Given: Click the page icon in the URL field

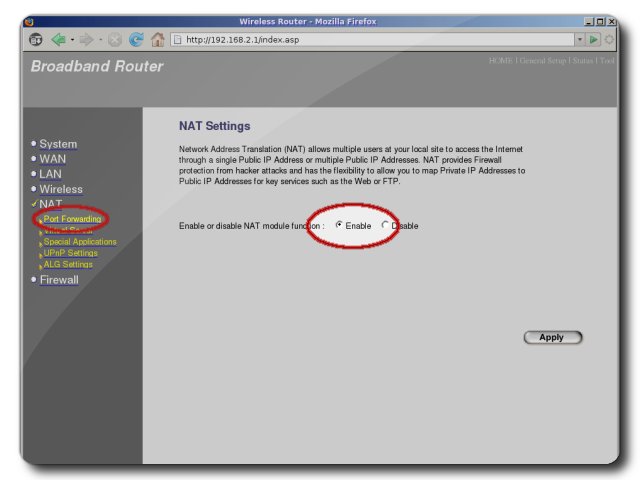Looking at the screenshot, I should pos(178,40).
